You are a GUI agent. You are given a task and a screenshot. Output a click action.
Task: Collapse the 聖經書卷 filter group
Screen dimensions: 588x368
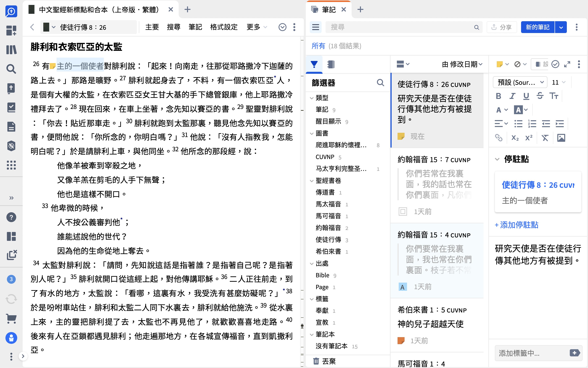(312, 181)
